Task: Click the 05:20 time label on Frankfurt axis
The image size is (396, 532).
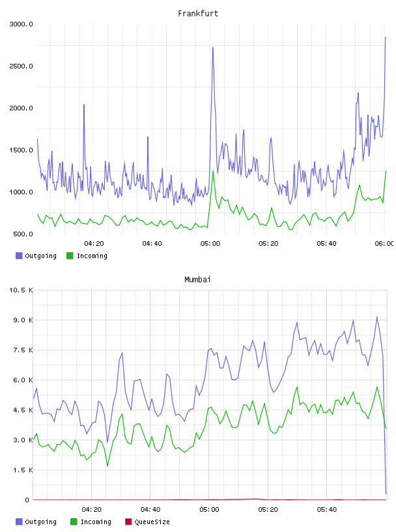Action: tap(268, 244)
